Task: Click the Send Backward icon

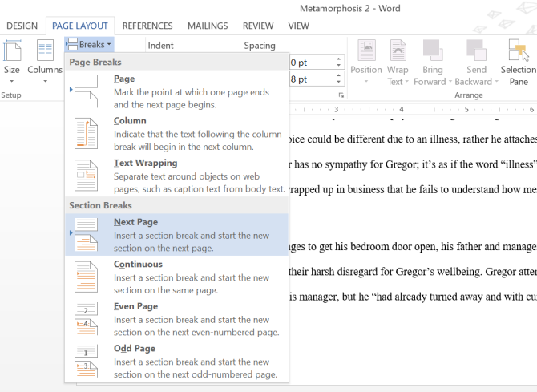Action: (476, 50)
